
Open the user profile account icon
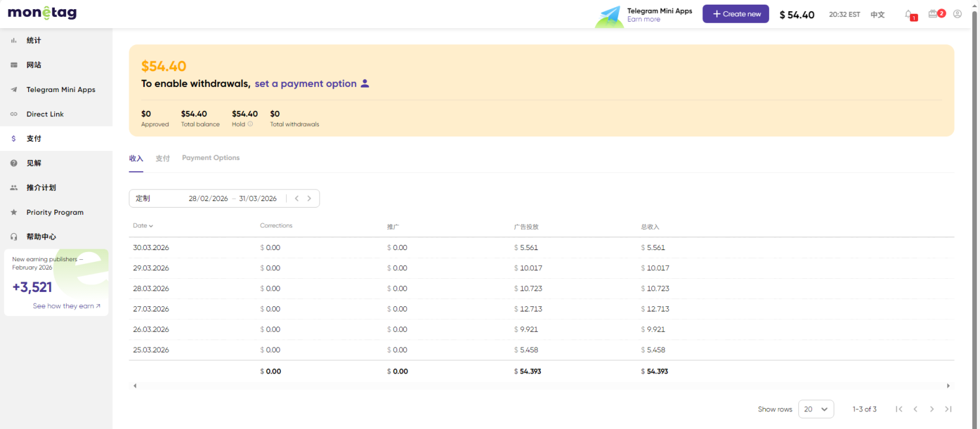[957, 14]
